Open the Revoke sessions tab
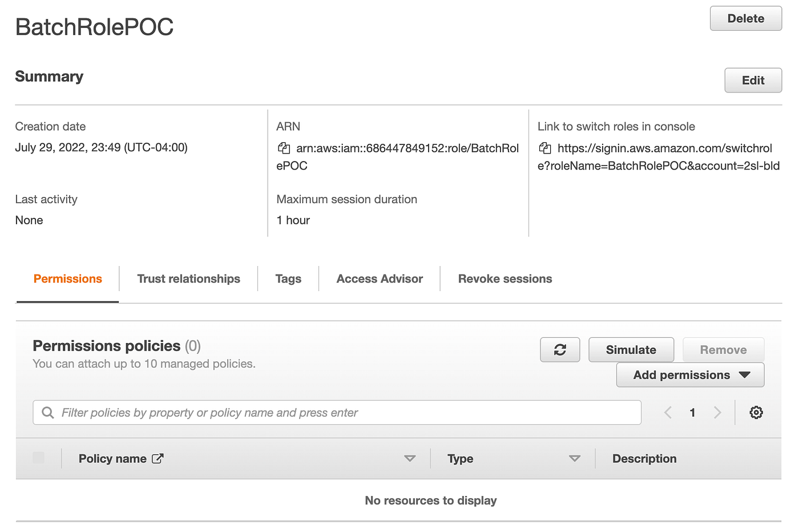 tap(505, 279)
